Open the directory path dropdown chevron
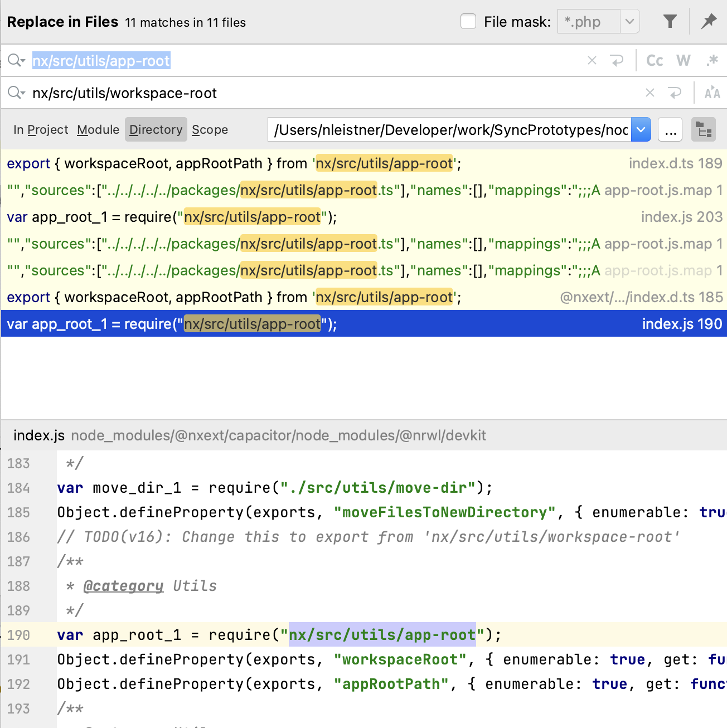The image size is (727, 728). tap(641, 129)
